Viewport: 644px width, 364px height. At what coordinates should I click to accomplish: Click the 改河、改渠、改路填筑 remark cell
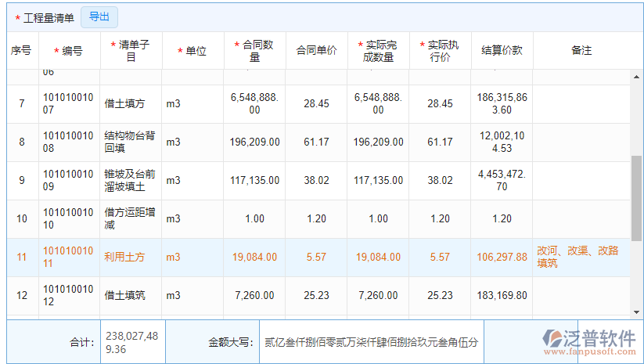579,257
